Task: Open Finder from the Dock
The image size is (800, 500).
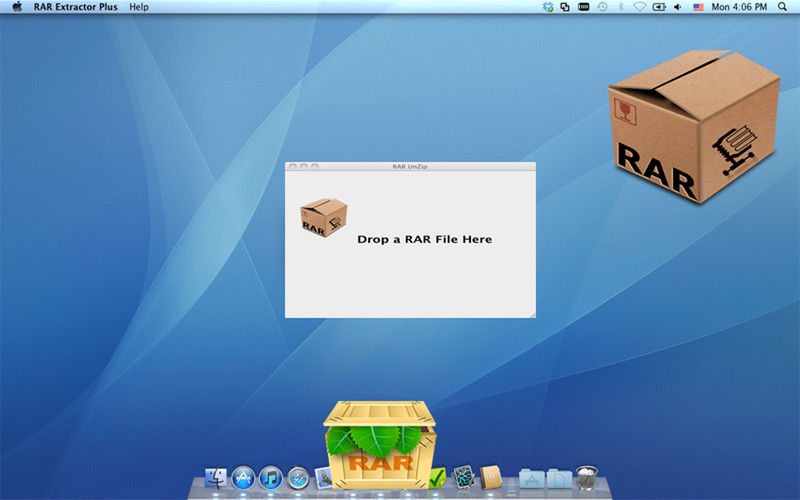Action: click(x=216, y=478)
